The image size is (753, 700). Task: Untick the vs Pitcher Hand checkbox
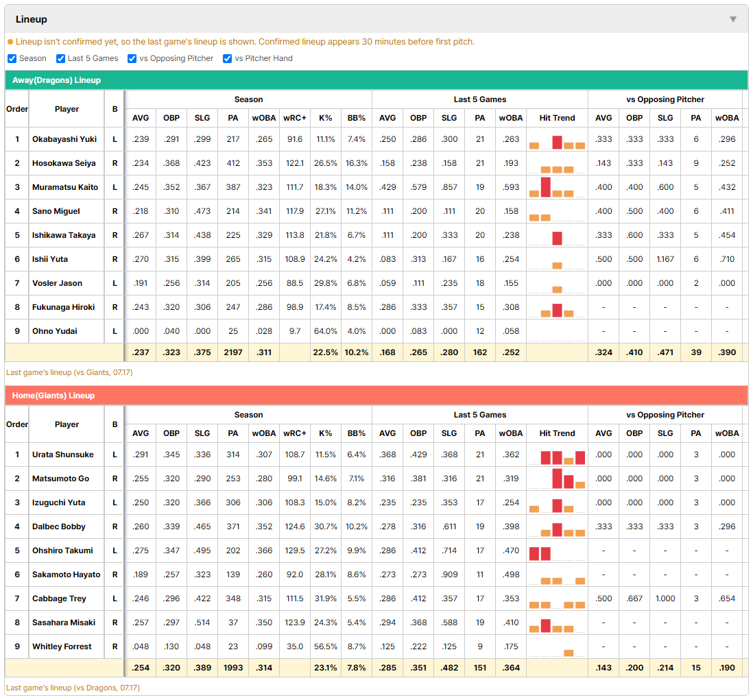pyautogui.click(x=227, y=58)
